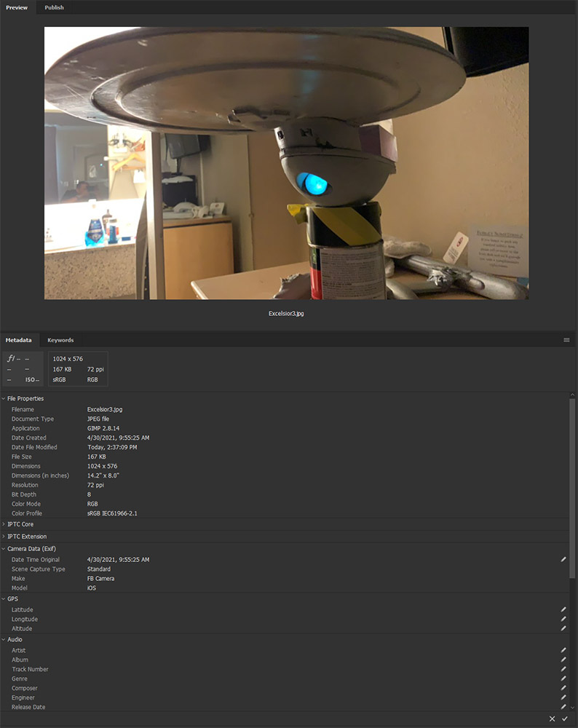Click the metadata scrollbar up arrow
The image size is (578, 728).
pyautogui.click(x=572, y=395)
